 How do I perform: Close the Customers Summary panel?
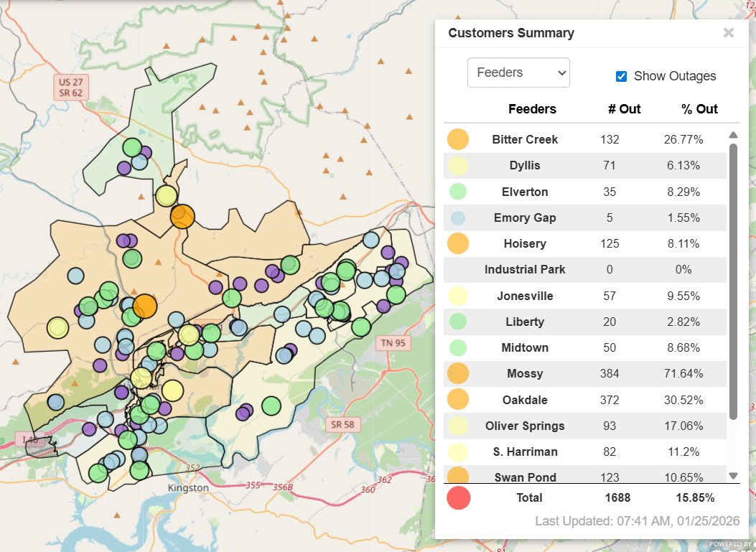click(x=728, y=33)
